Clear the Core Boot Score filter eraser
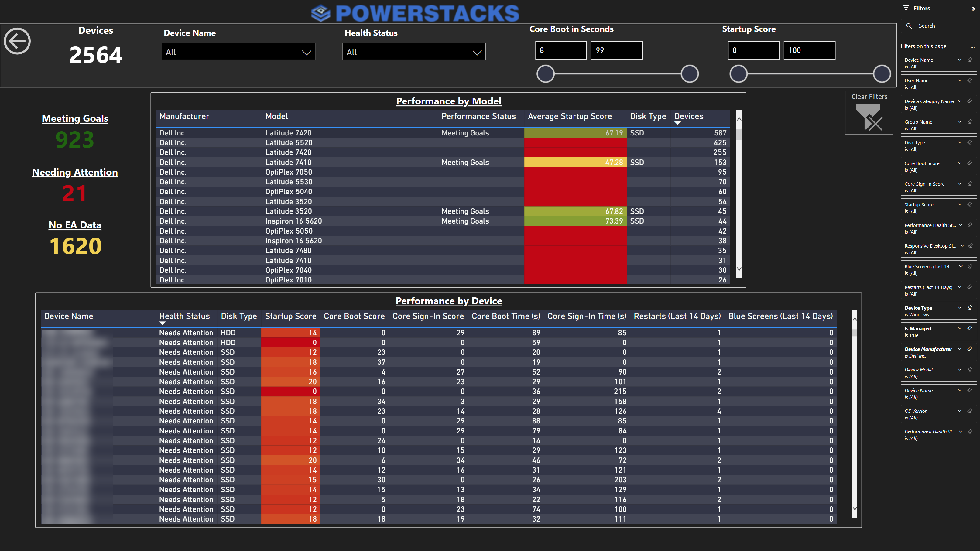Viewport: 980px width, 551px height. (970, 163)
